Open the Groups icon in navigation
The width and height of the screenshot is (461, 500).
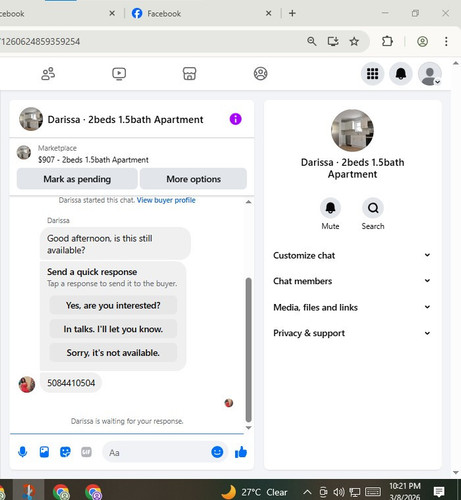coord(260,74)
